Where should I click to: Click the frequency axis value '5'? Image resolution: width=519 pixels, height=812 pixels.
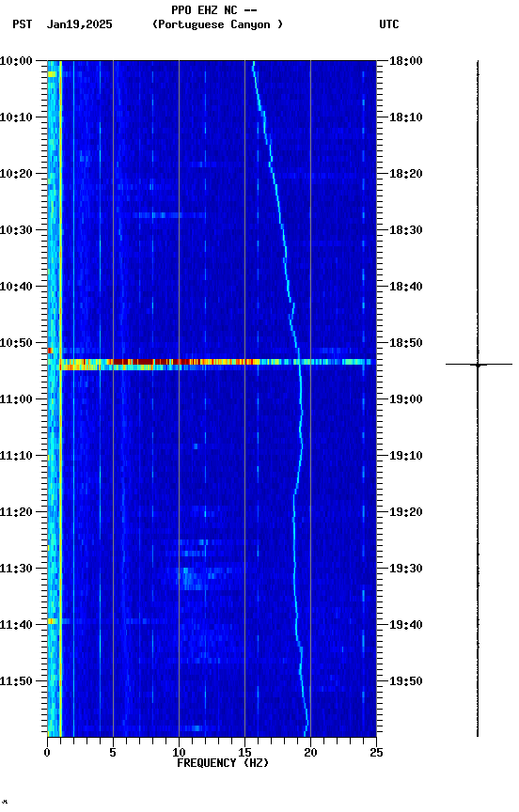[x=113, y=753]
